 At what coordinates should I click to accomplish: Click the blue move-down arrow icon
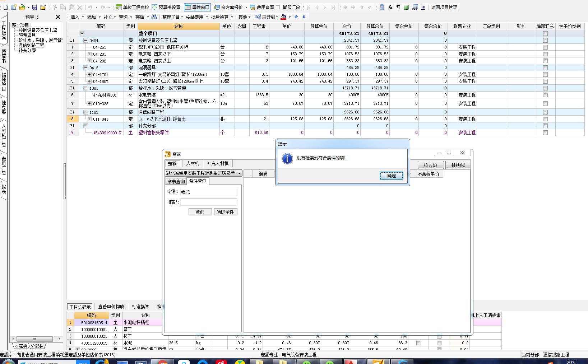click(304, 17)
